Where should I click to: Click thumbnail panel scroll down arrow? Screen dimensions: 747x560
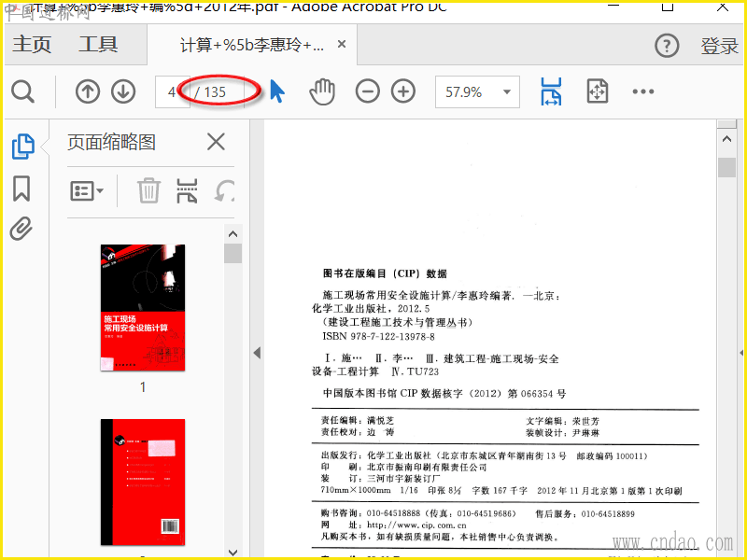click(x=233, y=553)
